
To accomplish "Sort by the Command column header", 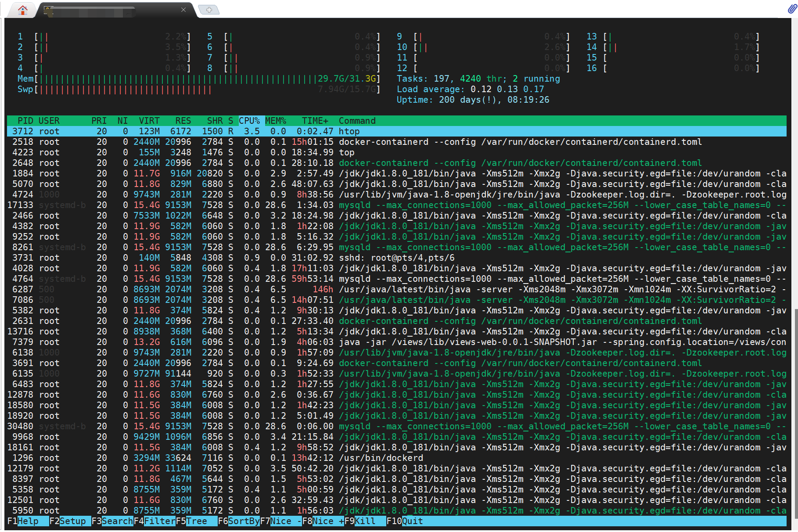I will pos(357,121).
